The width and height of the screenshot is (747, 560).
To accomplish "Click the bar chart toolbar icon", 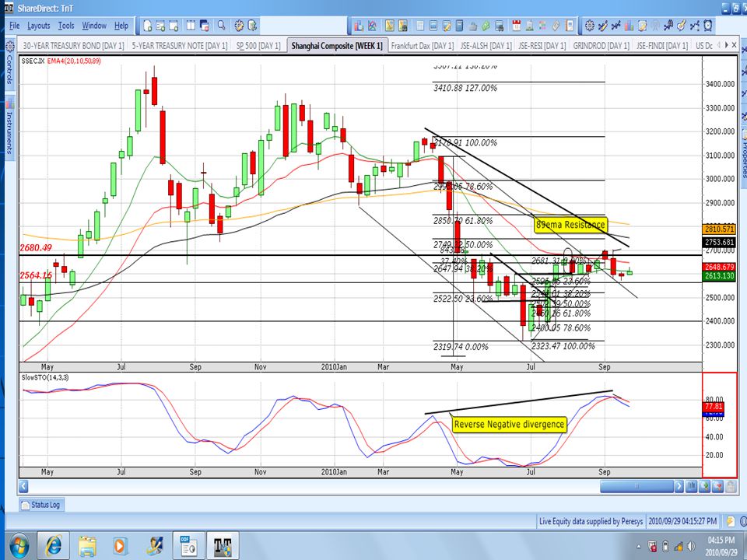I will (x=359, y=26).
